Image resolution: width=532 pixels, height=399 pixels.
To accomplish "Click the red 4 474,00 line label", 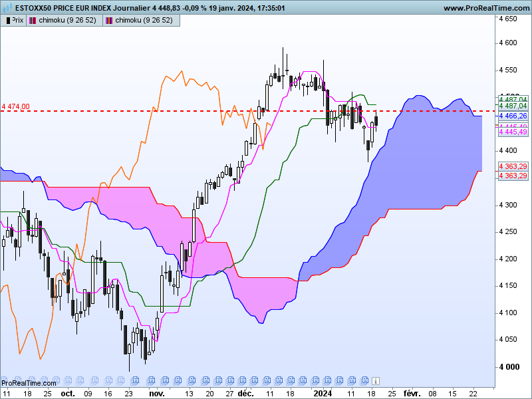I will 15,106.
